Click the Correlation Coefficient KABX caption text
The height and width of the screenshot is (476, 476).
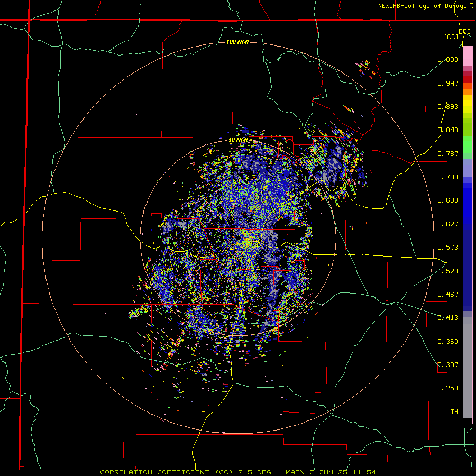(238, 472)
